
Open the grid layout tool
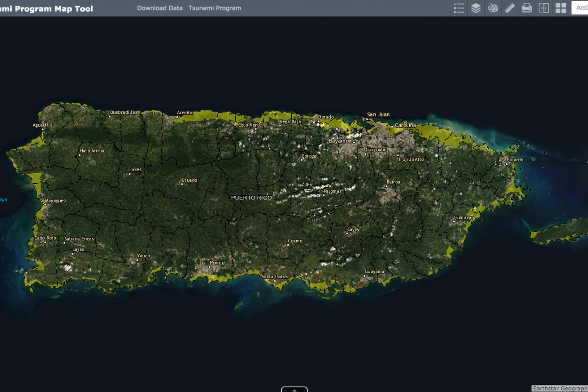560,8
